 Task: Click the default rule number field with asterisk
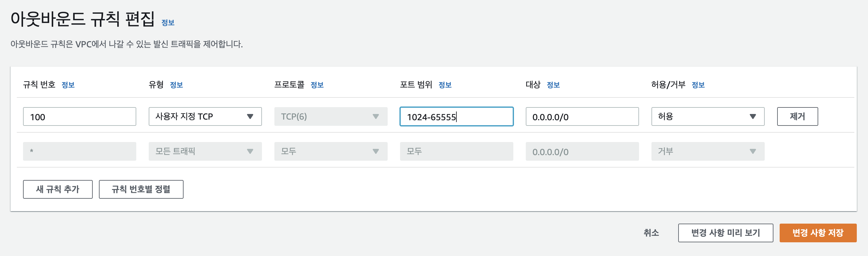point(80,151)
